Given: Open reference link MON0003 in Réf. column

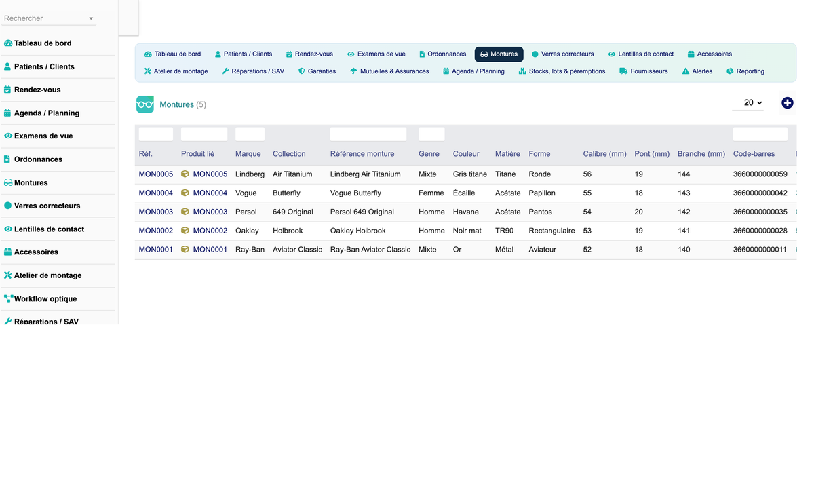Looking at the screenshot, I should coord(156,212).
